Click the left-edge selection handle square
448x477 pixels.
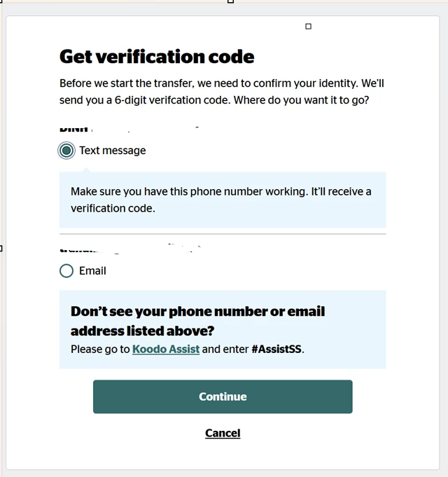(1, 249)
